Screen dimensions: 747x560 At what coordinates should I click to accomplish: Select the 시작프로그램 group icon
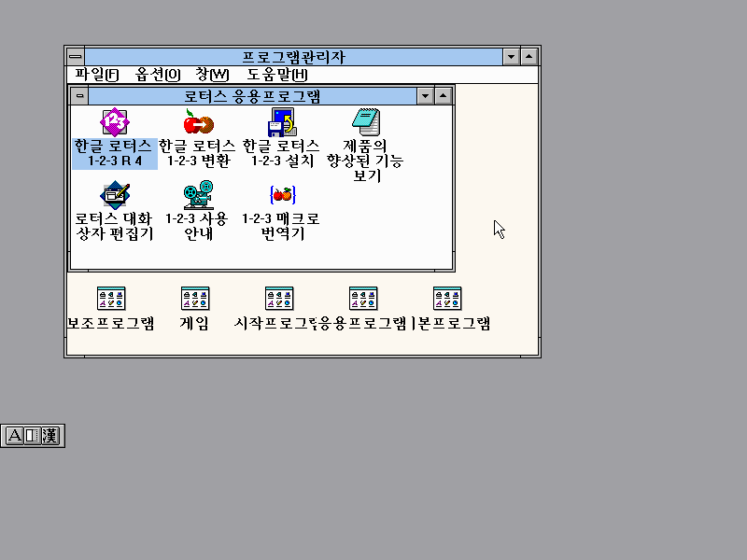(x=279, y=299)
